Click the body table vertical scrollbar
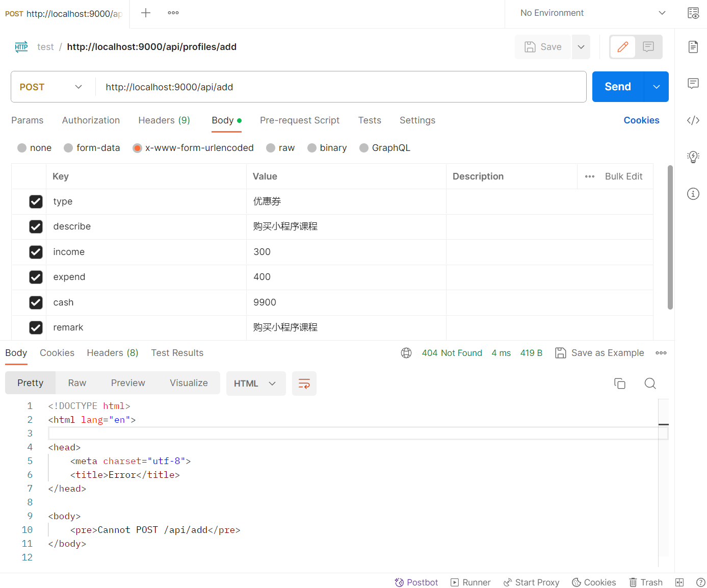707x588 pixels. pos(670,237)
